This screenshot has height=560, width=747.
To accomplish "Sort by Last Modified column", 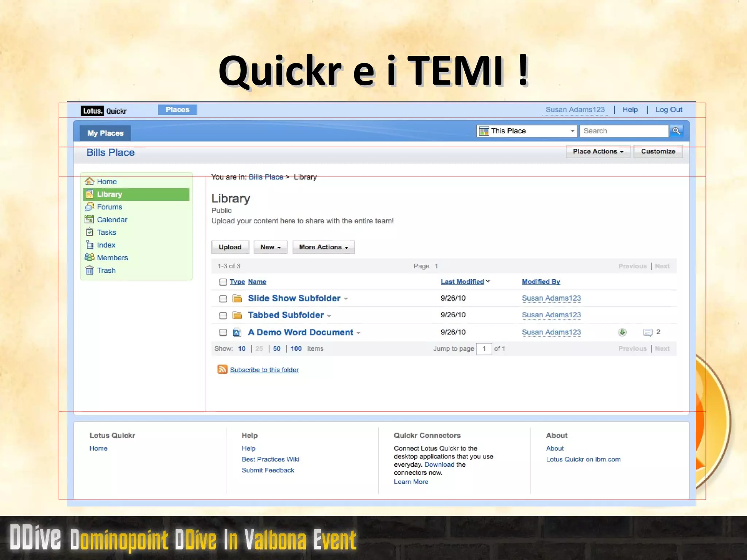I will (x=462, y=281).
